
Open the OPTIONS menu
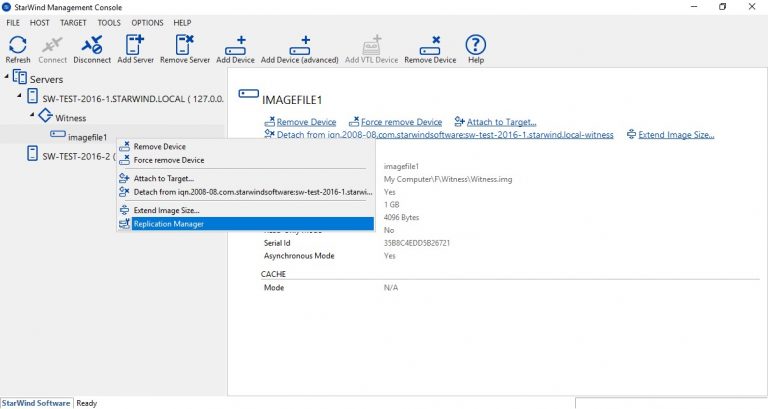click(147, 22)
